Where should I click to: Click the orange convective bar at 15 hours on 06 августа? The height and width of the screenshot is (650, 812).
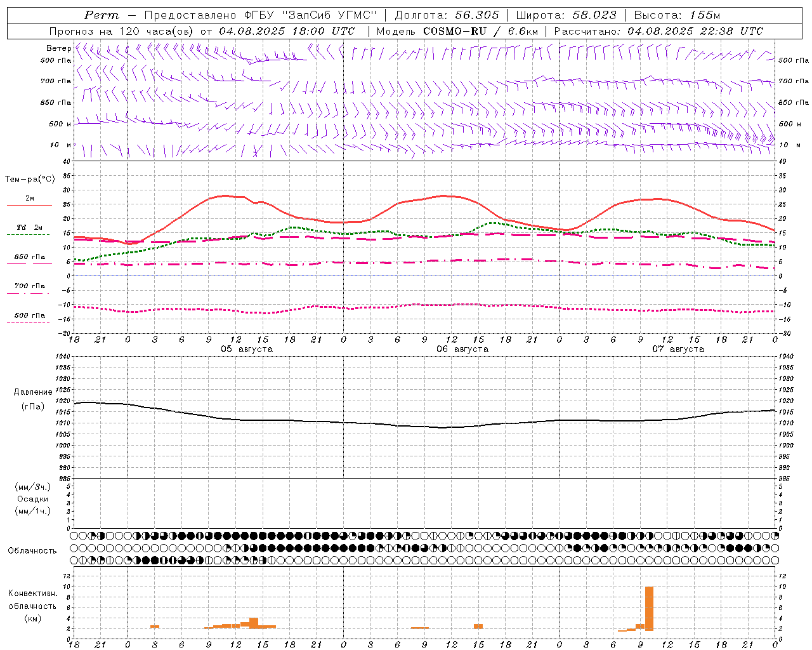478,626
